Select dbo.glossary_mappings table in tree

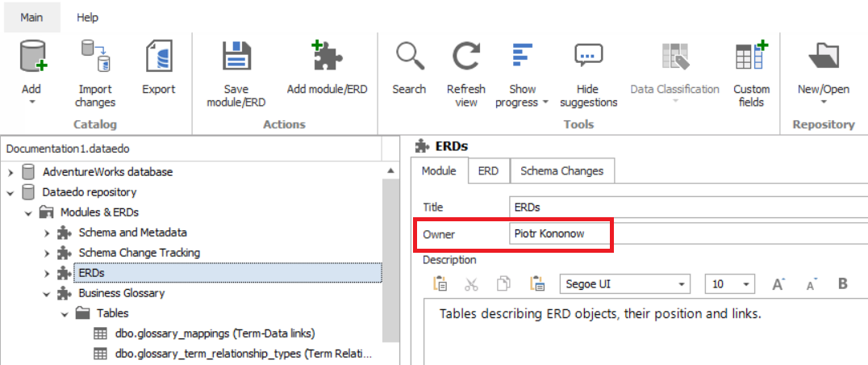[215, 334]
